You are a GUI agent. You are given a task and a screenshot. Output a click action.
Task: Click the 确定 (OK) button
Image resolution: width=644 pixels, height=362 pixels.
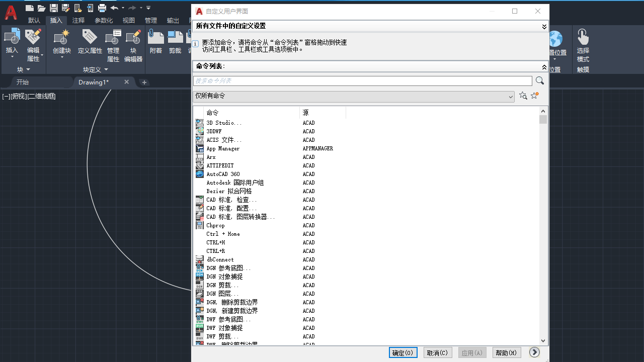coord(403,352)
